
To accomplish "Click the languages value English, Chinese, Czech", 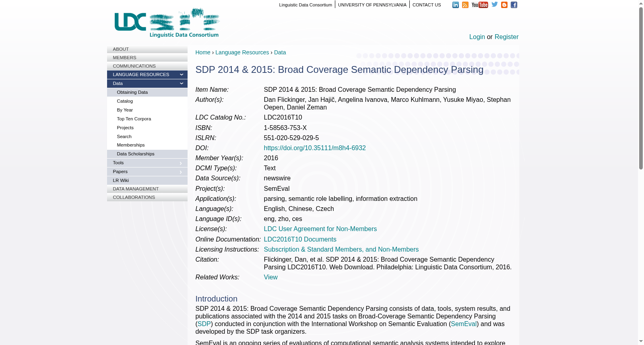I will tap(299, 209).
